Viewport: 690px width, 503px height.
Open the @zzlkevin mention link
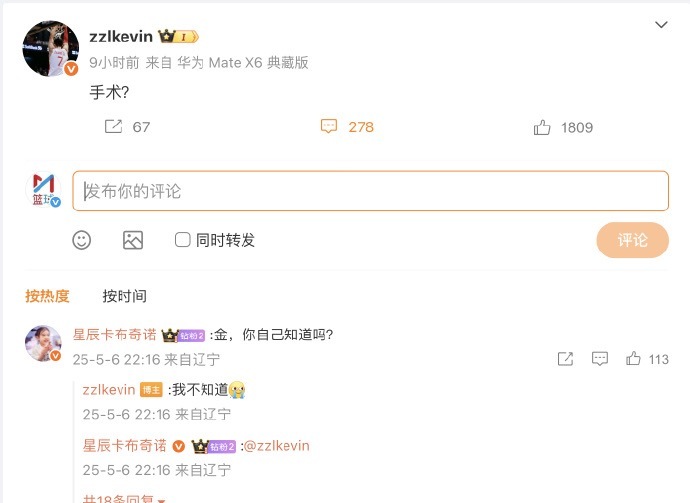tap(276, 446)
